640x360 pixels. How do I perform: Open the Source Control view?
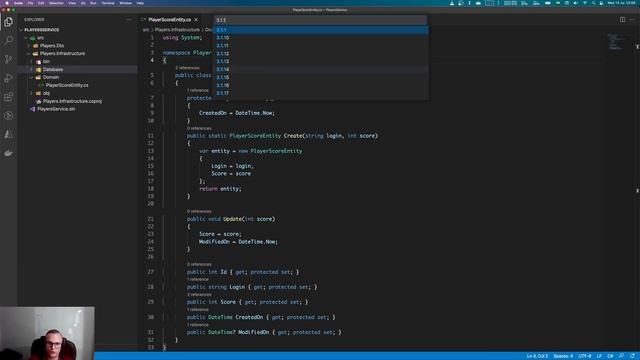pos(9,59)
